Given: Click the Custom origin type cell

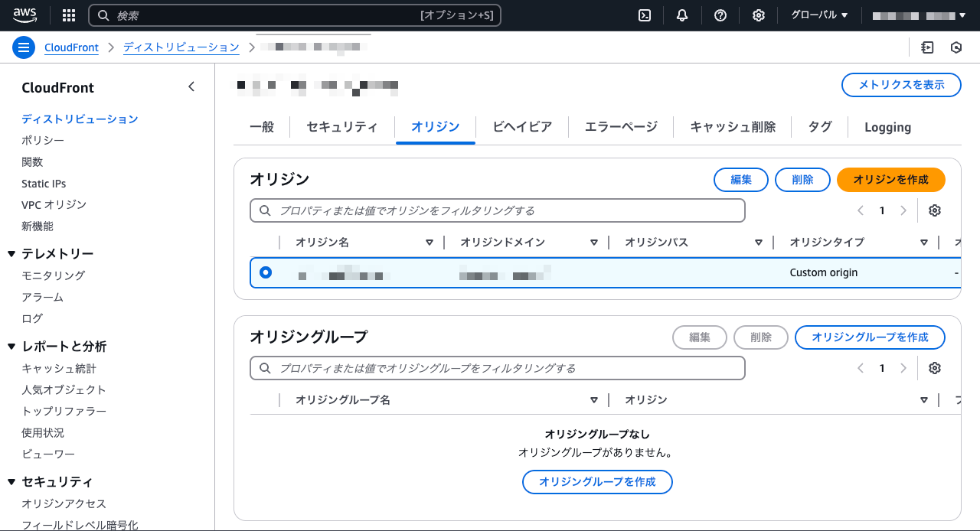Looking at the screenshot, I should 824,272.
